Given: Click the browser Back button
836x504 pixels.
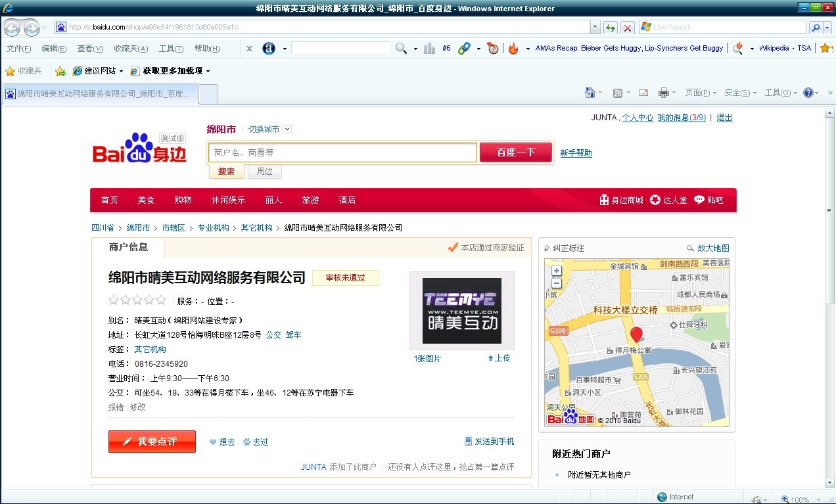Looking at the screenshot, I should [12, 28].
